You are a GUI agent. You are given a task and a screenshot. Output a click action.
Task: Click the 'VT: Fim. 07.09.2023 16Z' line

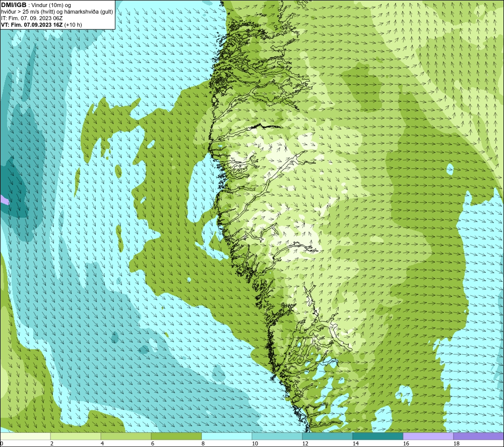click(32, 25)
